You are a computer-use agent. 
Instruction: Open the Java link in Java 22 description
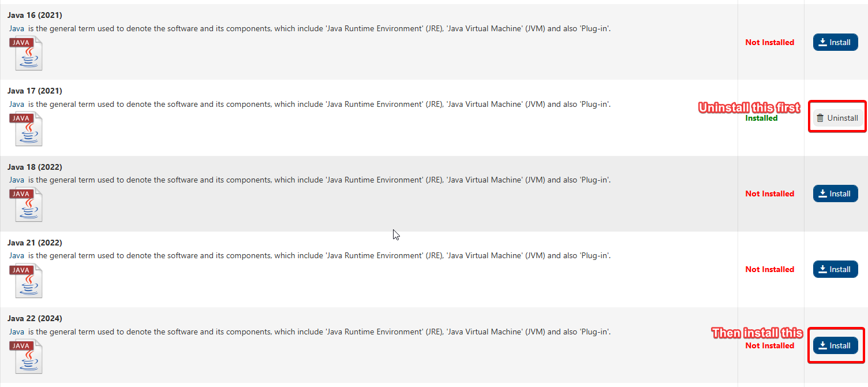click(17, 332)
